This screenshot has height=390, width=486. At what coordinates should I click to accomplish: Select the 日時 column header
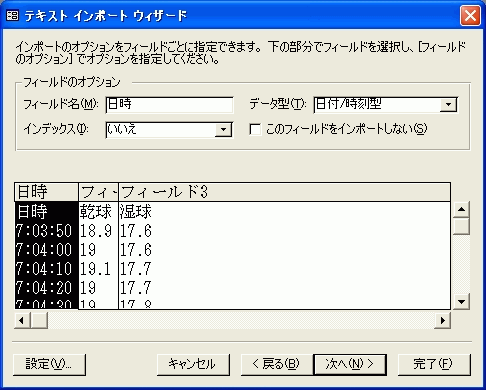(47, 192)
